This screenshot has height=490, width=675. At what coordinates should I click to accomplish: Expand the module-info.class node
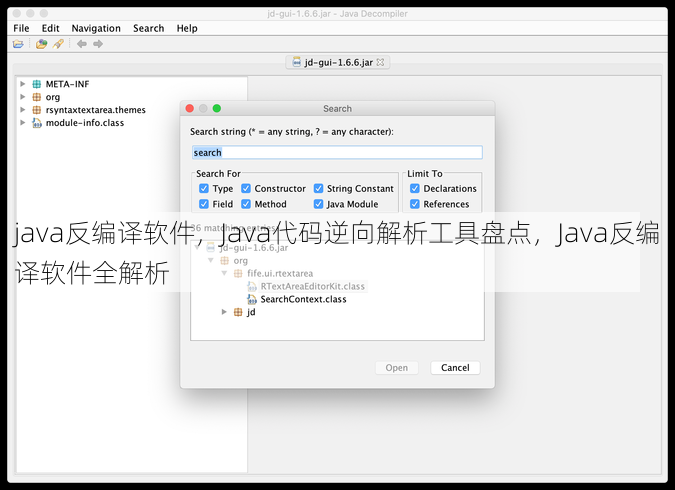tap(23, 123)
